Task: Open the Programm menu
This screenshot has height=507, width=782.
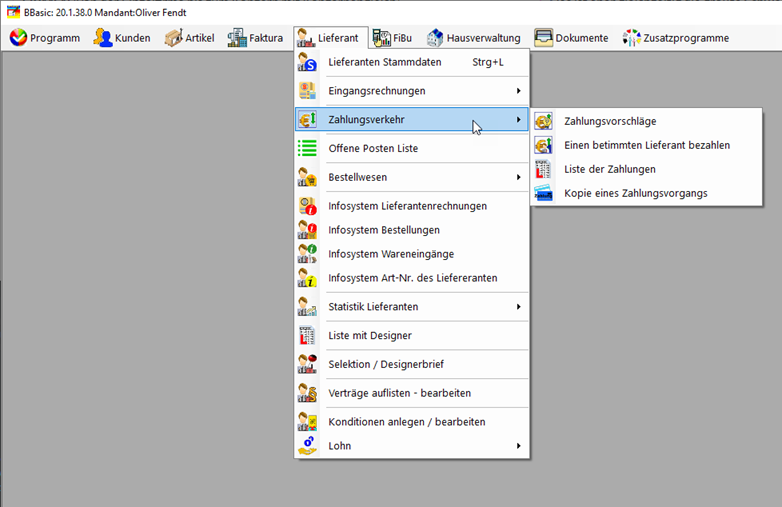Action: 45,38
